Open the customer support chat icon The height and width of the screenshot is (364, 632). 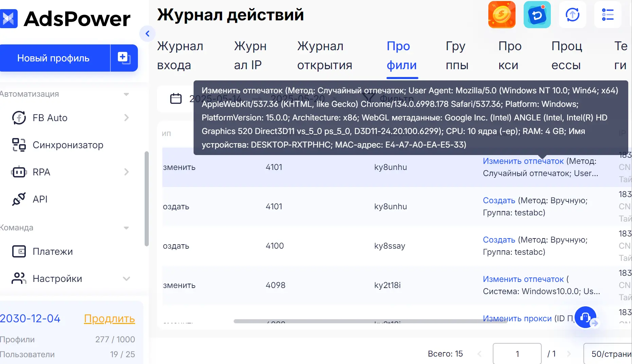click(585, 317)
